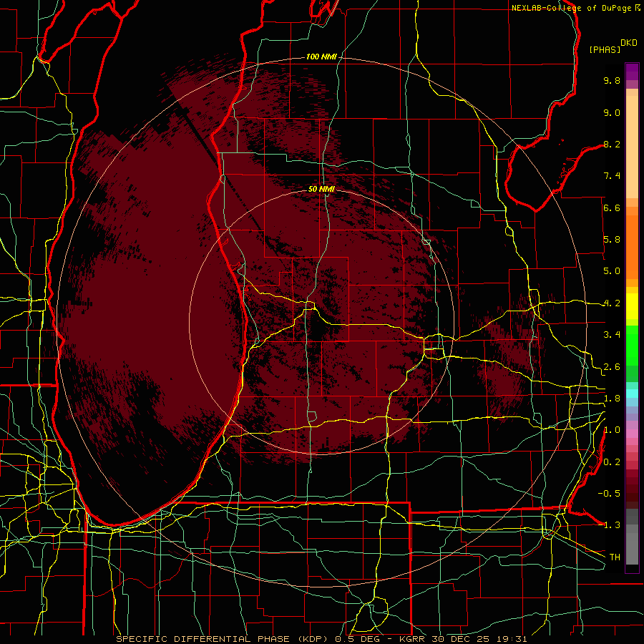Click the NEXLAB-College of DuPage label
Screen dimensions: 644x644
tap(571, 8)
